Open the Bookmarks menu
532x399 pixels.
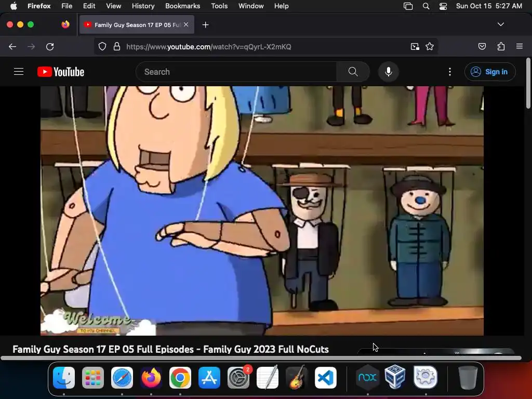pyautogui.click(x=182, y=6)
